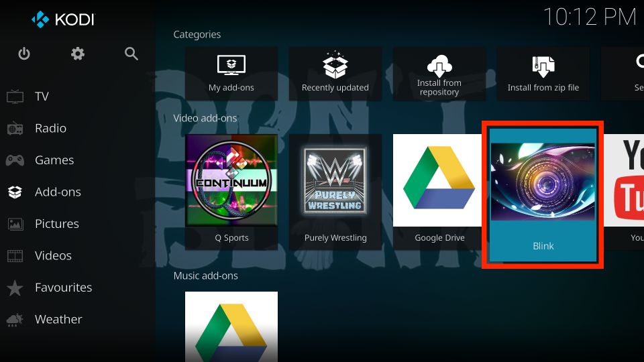Screen dimensions: 644x362
Task: Click the Video add-ons heading
Action: pos(205,118)
